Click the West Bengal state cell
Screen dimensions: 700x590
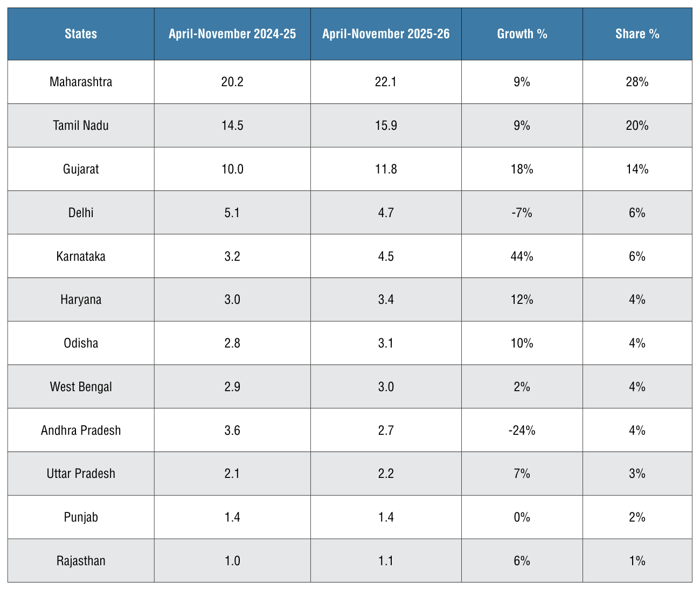[81, 387]
